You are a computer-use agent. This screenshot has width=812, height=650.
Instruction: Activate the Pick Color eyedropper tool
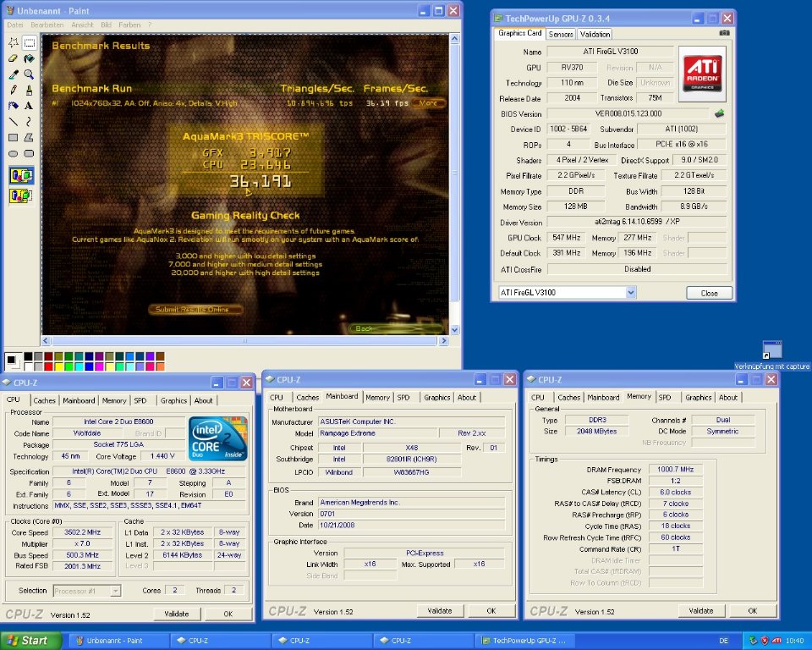click(13, 74)
